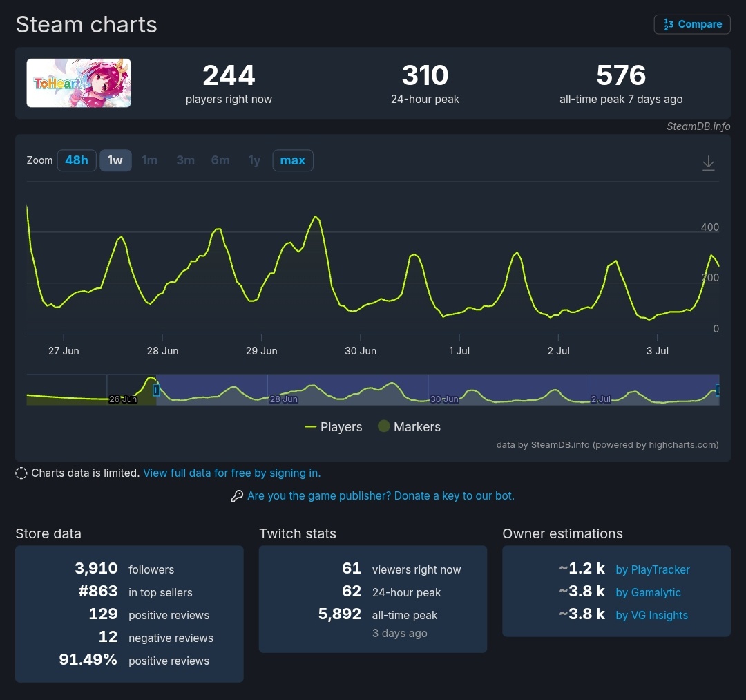The height and width of the screenshot is (700, 746).
Task: Click the data by SteamDB.info highcharts credit
Action: pyautogui.click(x=608, y=444)
